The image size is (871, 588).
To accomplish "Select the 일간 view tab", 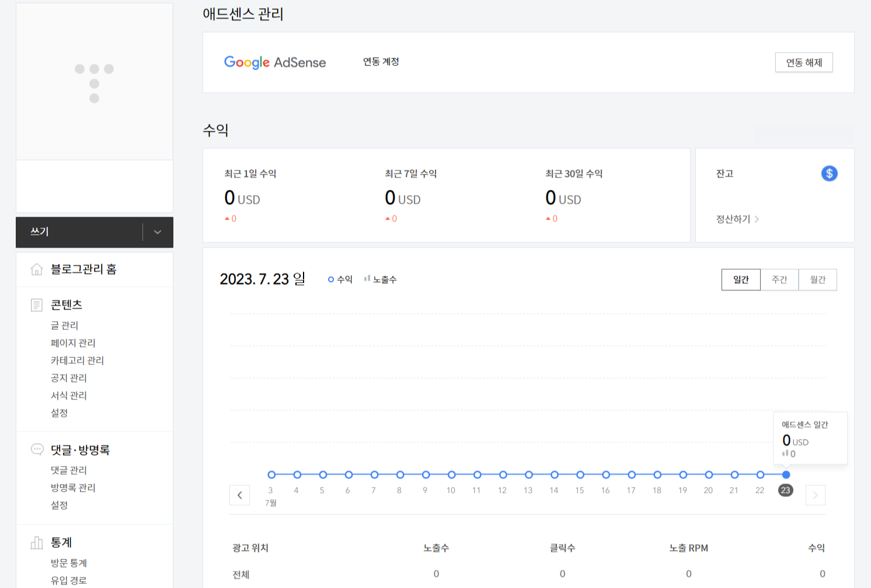I will [x=740, y=279].
